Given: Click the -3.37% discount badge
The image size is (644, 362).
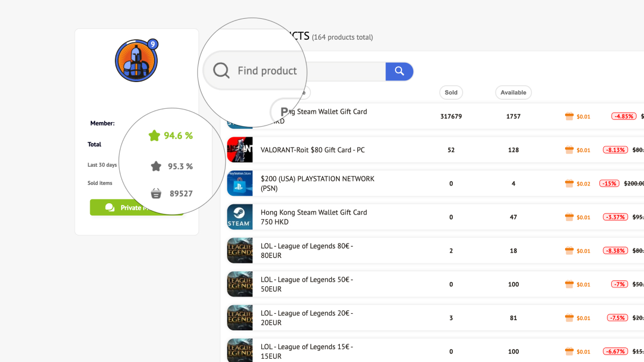Looking at the screenshot, I should [x=616, y=217].
